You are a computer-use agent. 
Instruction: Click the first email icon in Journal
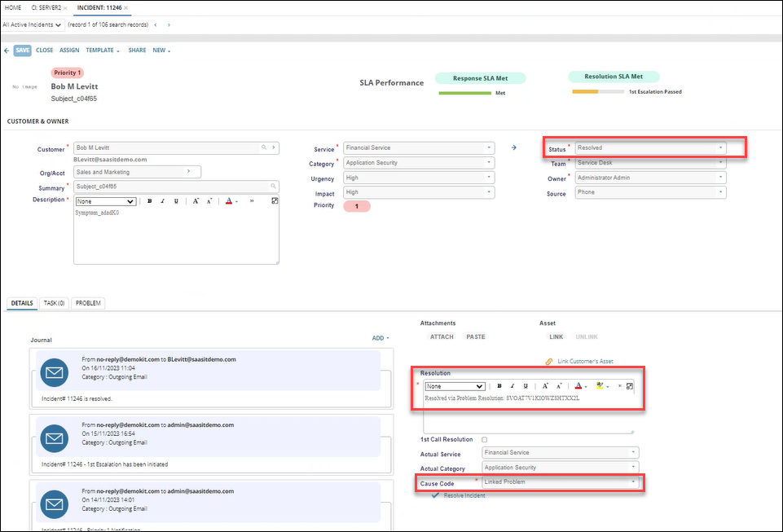click(x=55, y=372)
